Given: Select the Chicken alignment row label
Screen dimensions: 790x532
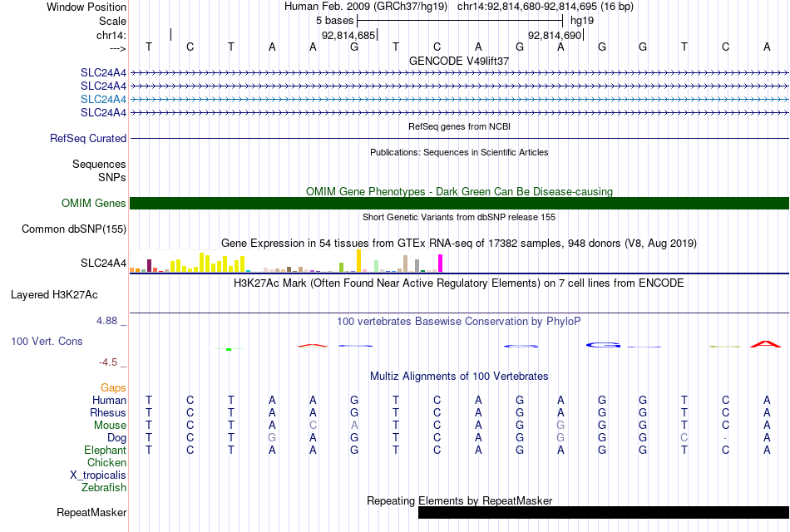Looking at the screenshot, I should (106, 462).
